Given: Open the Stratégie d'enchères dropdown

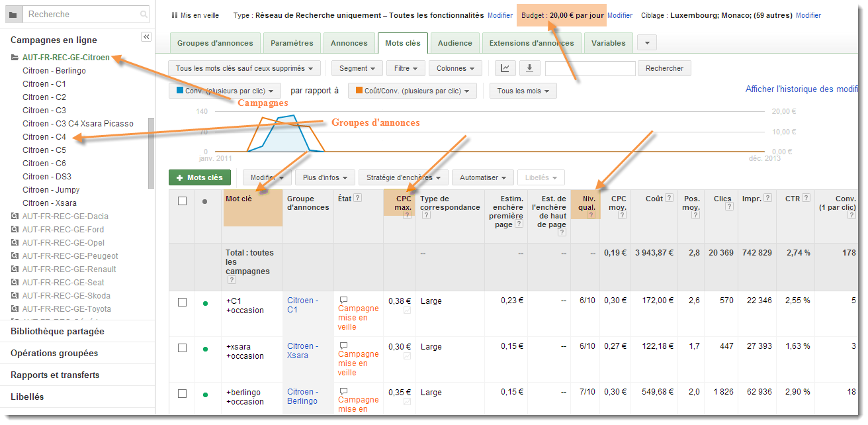Looking at the screenshot, I should pos(404,177).
